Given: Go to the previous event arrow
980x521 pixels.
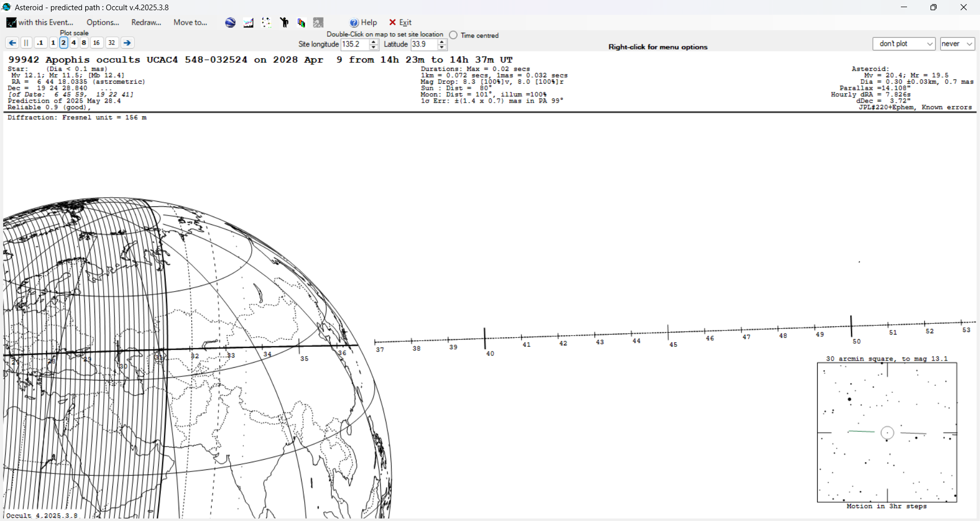Looking at the screenshot, I should click(12, 43).
